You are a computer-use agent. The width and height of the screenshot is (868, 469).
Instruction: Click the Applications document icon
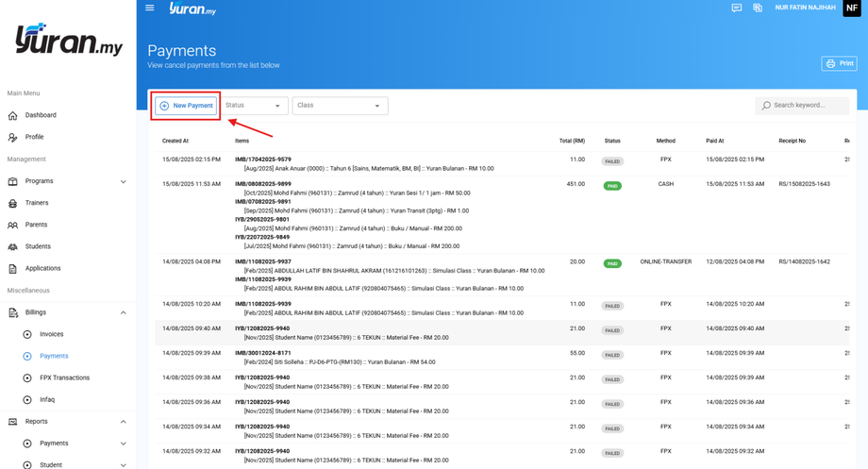click(13, 269)
